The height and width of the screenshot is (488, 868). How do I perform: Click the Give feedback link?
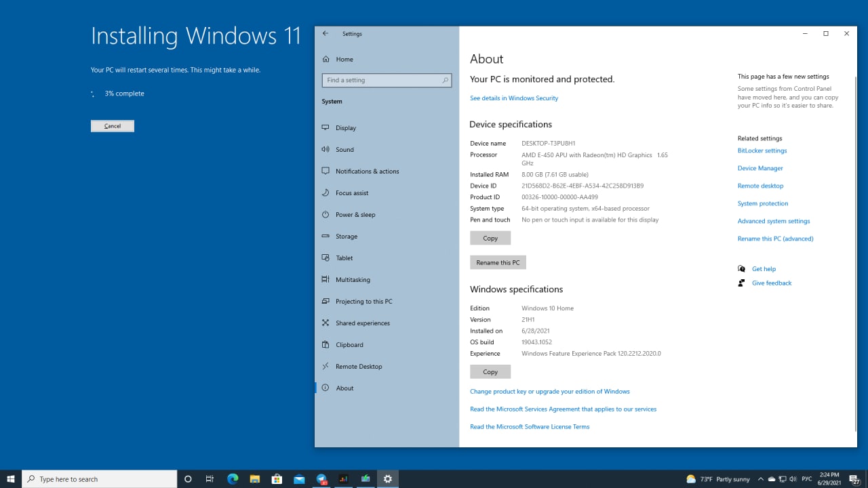(772, 283)
